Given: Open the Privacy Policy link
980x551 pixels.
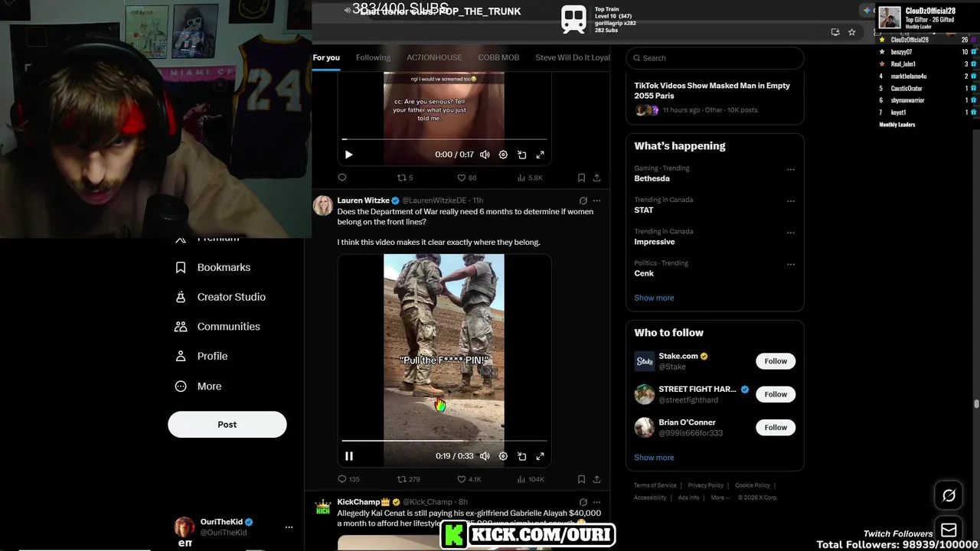Looking at the screenshot, I should [705, 485].
